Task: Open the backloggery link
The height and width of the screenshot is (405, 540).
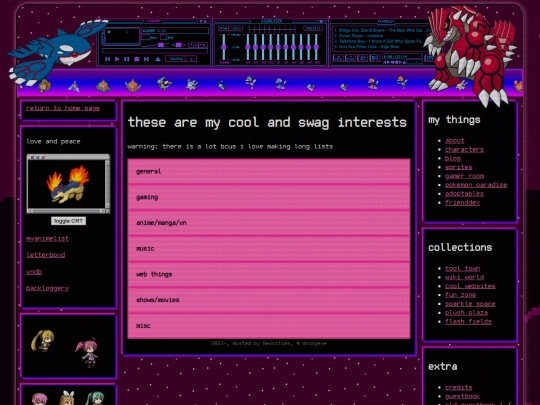Action: (x=48, y=288)
